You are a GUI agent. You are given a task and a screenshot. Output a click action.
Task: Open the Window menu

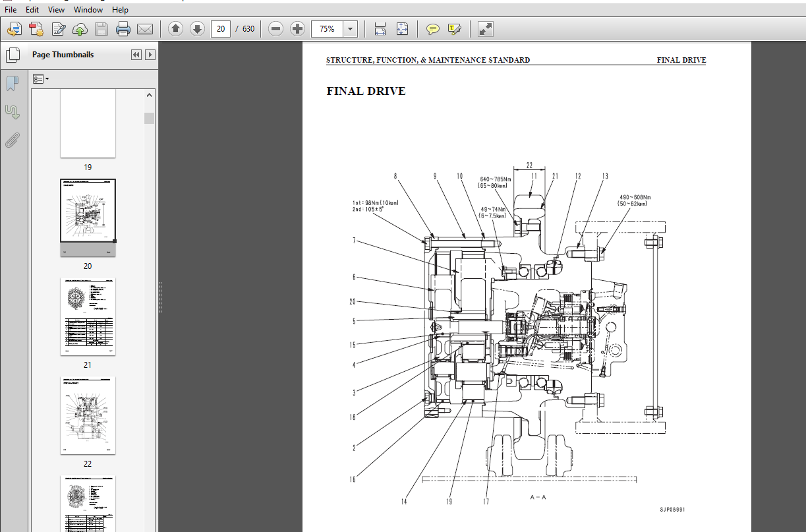click(88, 10)
